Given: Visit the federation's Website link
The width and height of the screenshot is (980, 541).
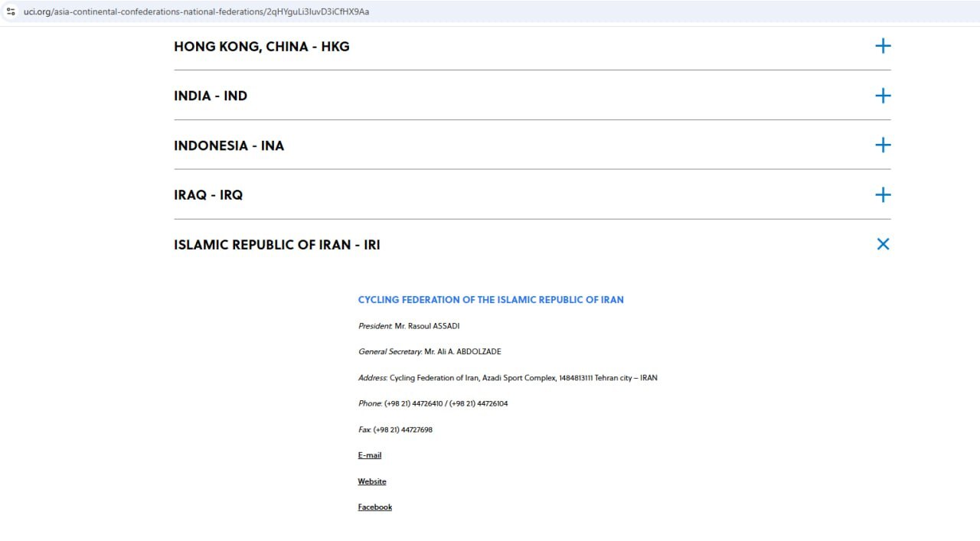Looking at the screenshot, I should pyautogui.click(x=372, y=481).
